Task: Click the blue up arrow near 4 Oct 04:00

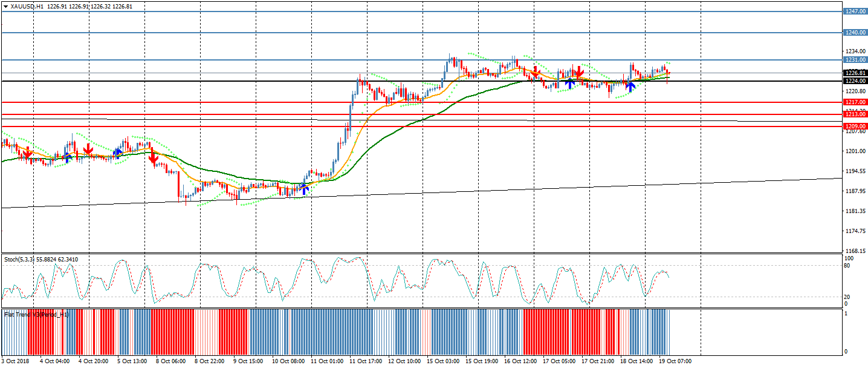Action: (68, 157)
